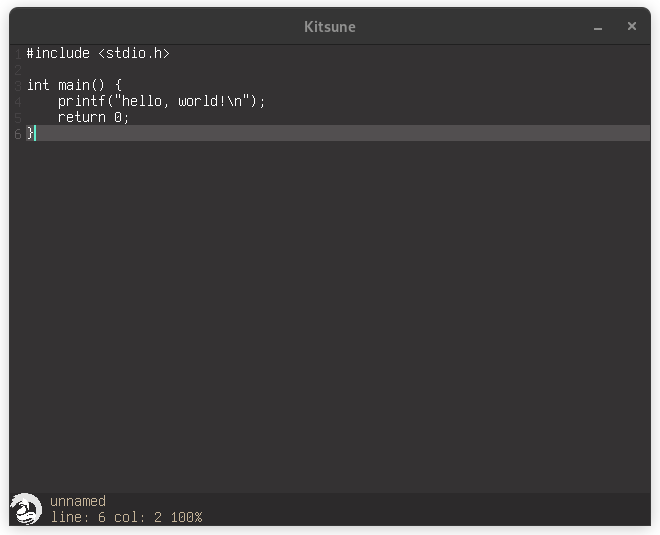The width and height of the screenshot is (660, 535).
Task: Click line number 1 in gutter
Action: click(x=18, y=54)
